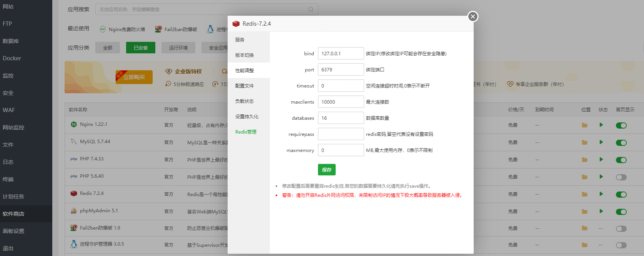This screenshot has height=256, width=644.
Task: Toggle homepage display for phpMyAdmin 5.1
Action: click(621, 212)
